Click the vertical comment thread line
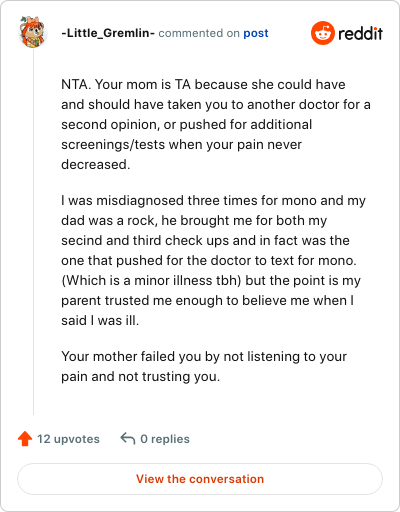Screen dimensions: 400x512 pos(33,232)
